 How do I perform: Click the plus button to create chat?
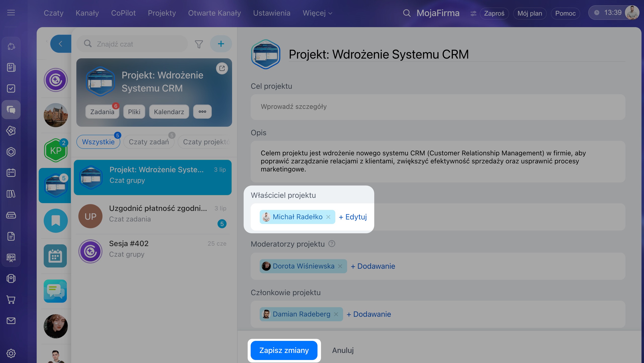pyautogui.click(x=221, y=44)
